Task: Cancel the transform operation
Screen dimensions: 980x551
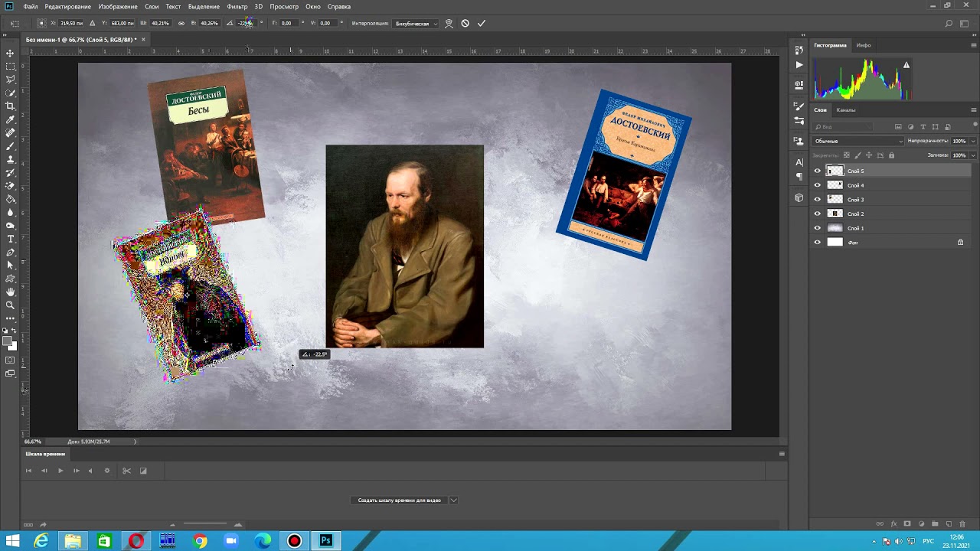Action: (465, 23)
